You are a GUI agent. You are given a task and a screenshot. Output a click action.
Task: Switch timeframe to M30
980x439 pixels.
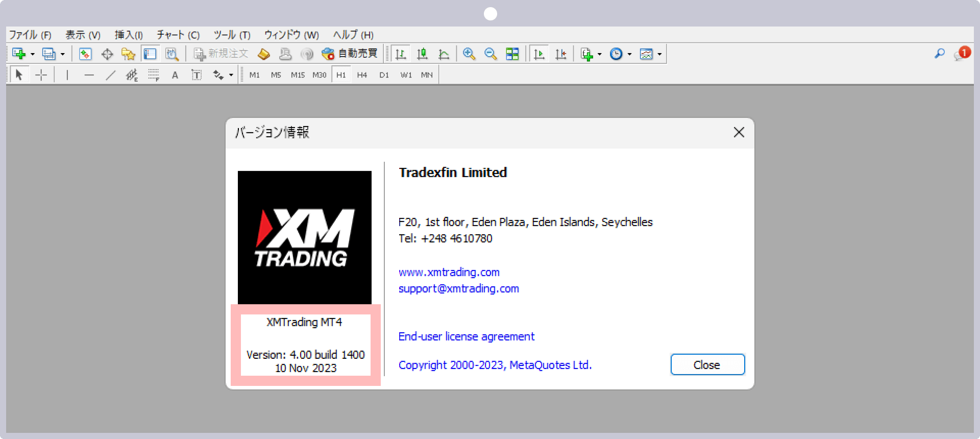point(320,75)
